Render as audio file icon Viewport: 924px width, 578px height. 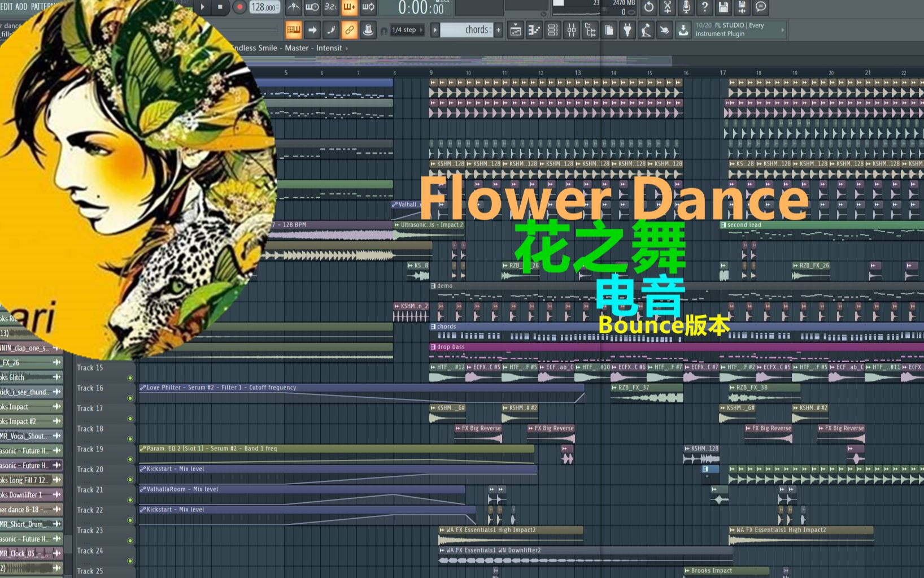tap(742, 7)
